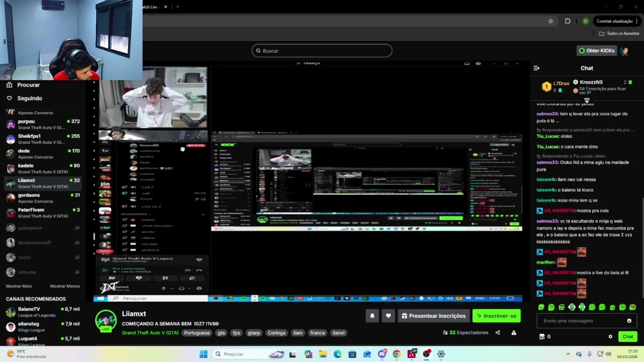Click the Liiamxt streamer avatar
This screenshot has width=644, height=362.
106,320
